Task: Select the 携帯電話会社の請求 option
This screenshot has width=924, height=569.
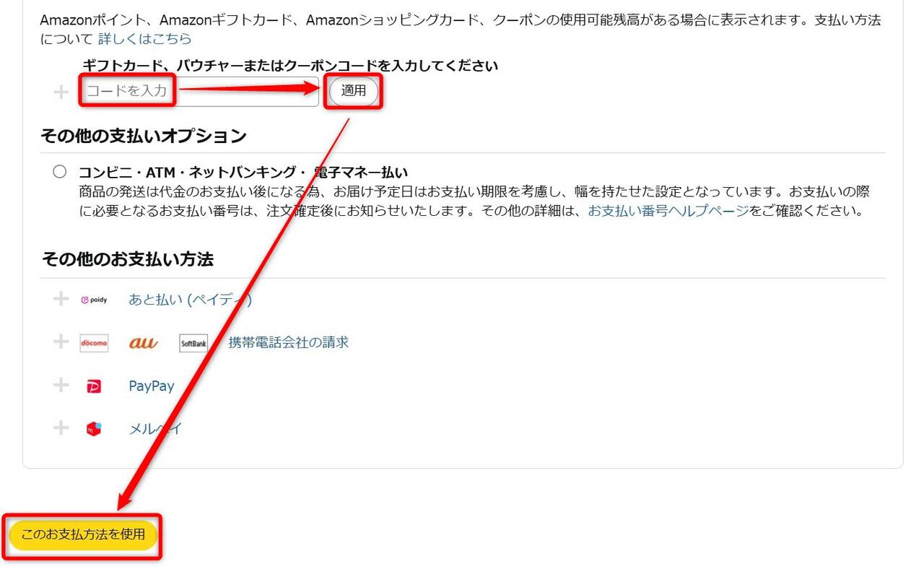Action: click(289, 342)
